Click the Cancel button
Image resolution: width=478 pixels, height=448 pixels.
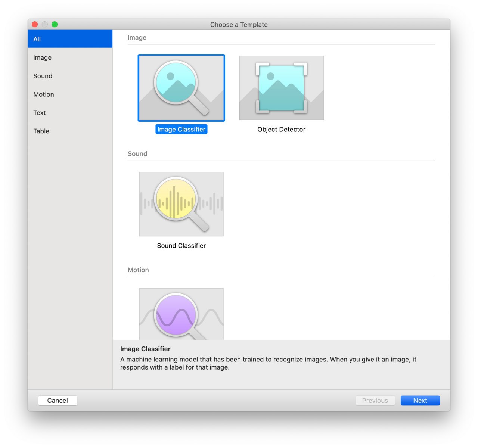point(58,400)
